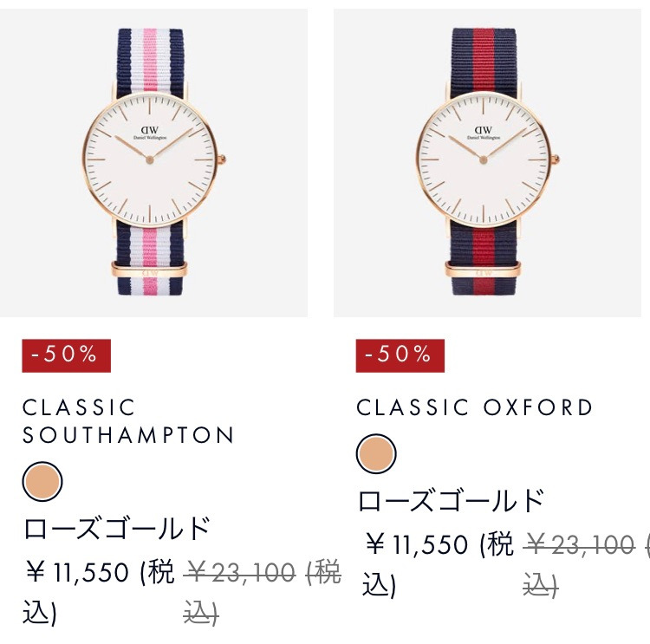Click the -50% badge under Oxford watch
The width and height of the screenshot is (650, 644).
click(x=400, y=355)
